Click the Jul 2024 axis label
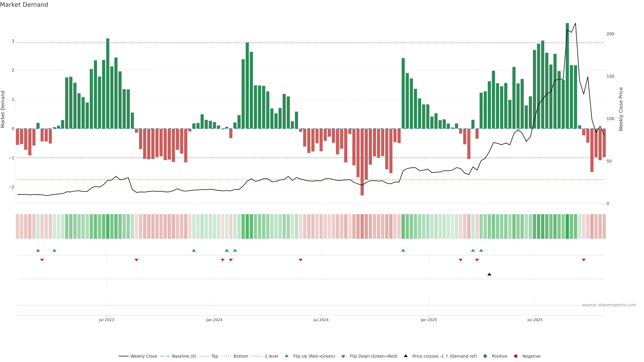Screen dimensions: 644x362 (321, 320)
